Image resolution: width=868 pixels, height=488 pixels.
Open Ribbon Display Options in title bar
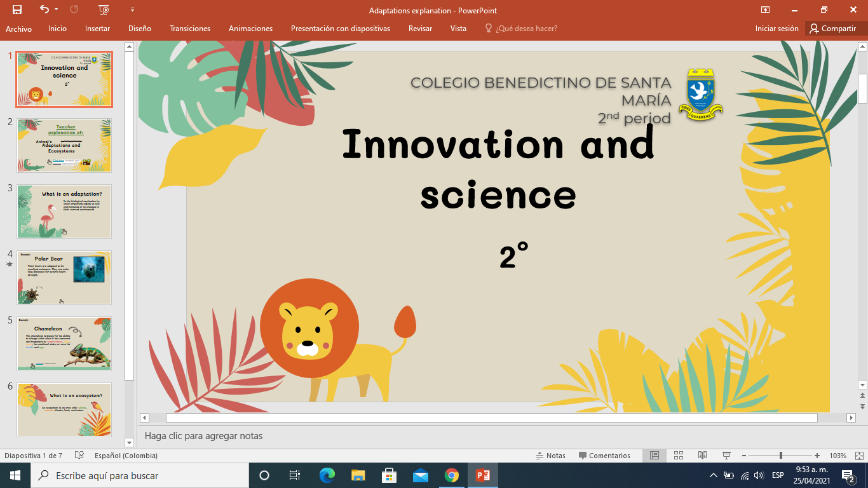pos(766,10)
